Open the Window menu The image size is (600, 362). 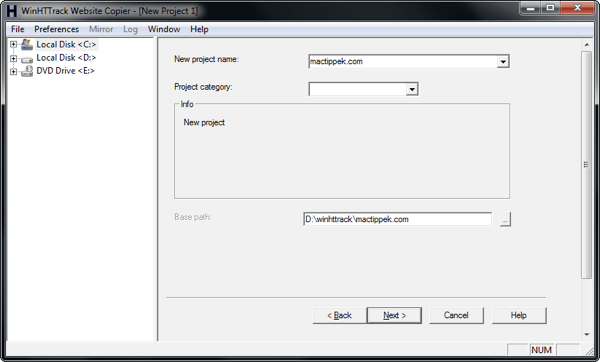click(164, 29)
